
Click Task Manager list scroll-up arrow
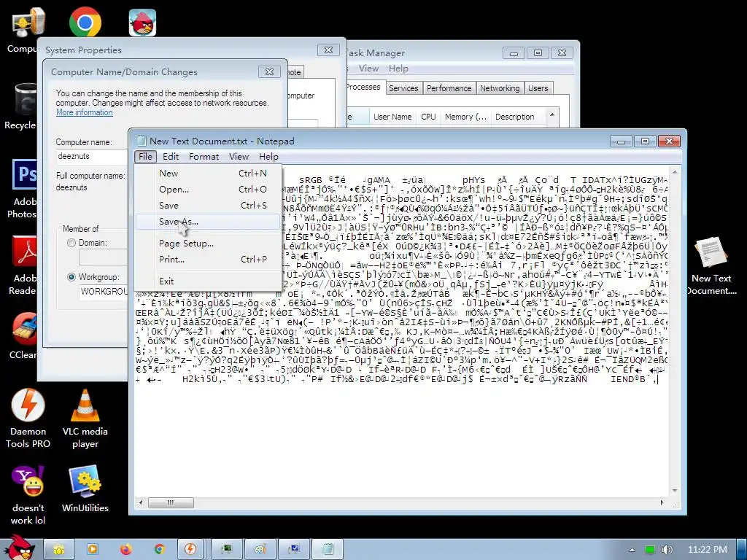click(x=551, y=114)
